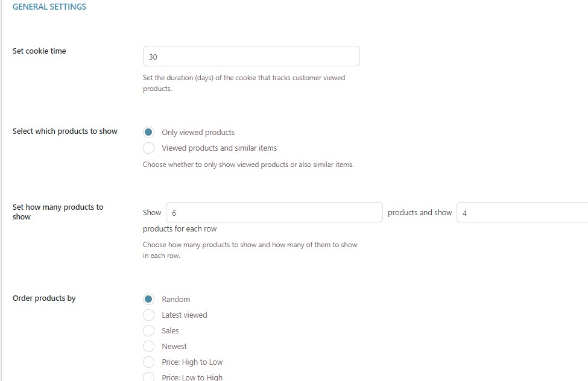This screenshot has width=588, height=381.
Task: Click the Set cookie time label
Action: (x=39, y=51)
